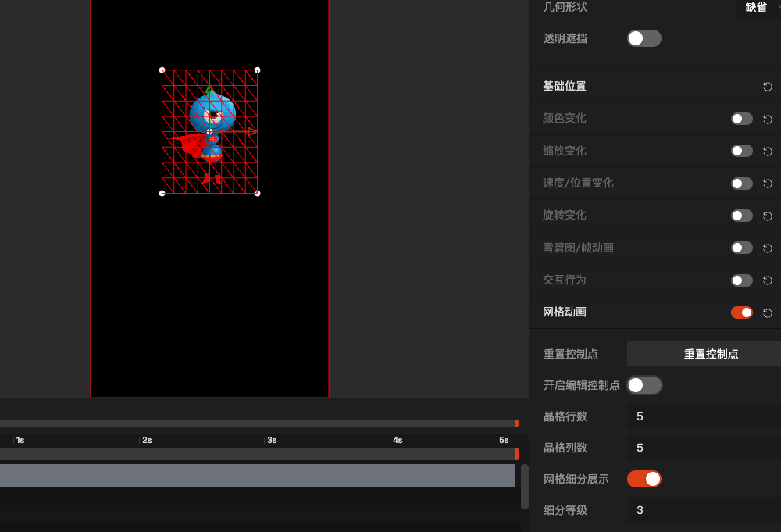Image resolution: width=781 pixels, height=532 pixels.
Task: Enable the 交互行为 toggle
Action: click(x=742, y=280)
